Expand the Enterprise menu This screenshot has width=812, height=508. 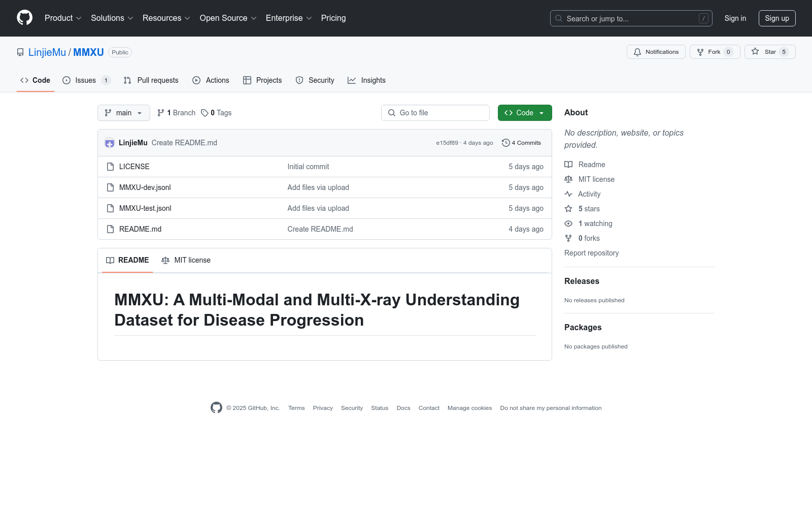coord(289,18)
